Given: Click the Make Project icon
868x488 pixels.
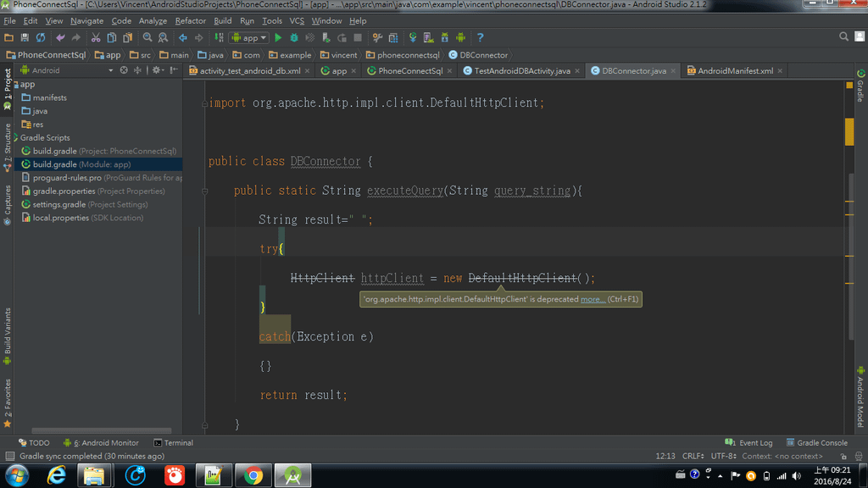Looking at the screenshot, I should [x=220, y=37].
